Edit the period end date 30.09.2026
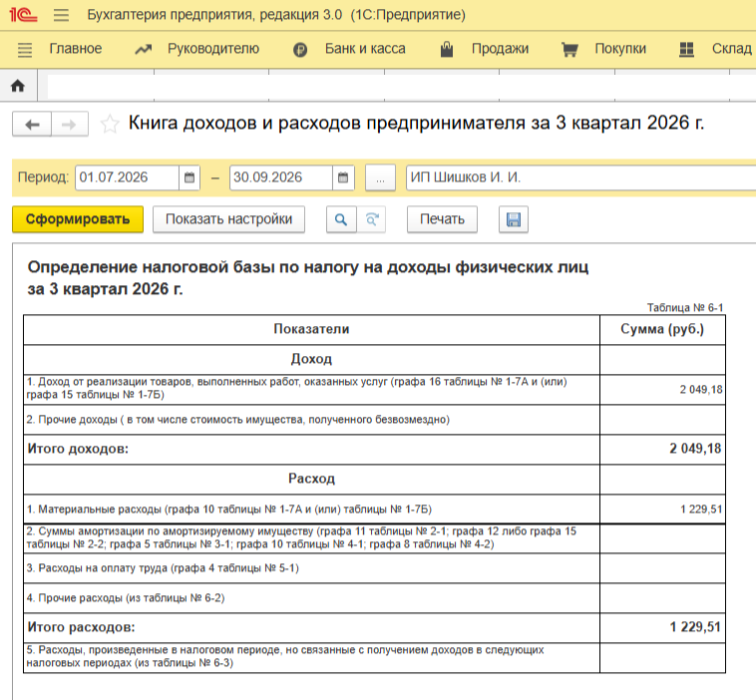This screenshot has width=756, height=700. 281,177
